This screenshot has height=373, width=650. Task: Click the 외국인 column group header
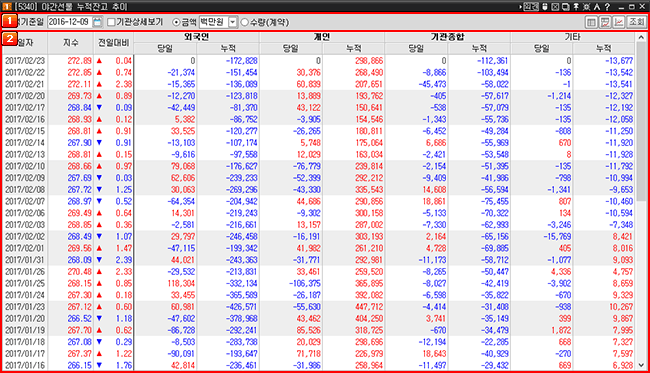point(197,37)
